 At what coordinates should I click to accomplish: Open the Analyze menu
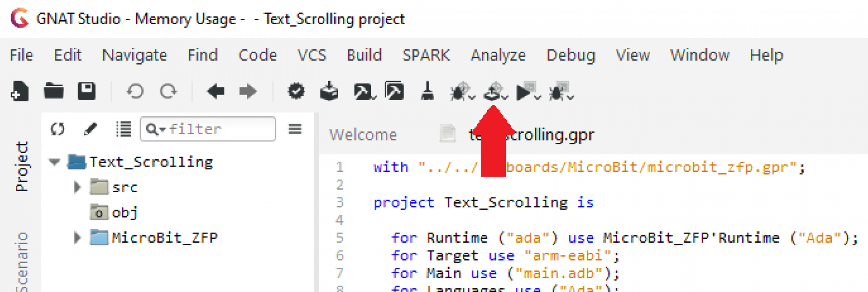pos(498,55)
